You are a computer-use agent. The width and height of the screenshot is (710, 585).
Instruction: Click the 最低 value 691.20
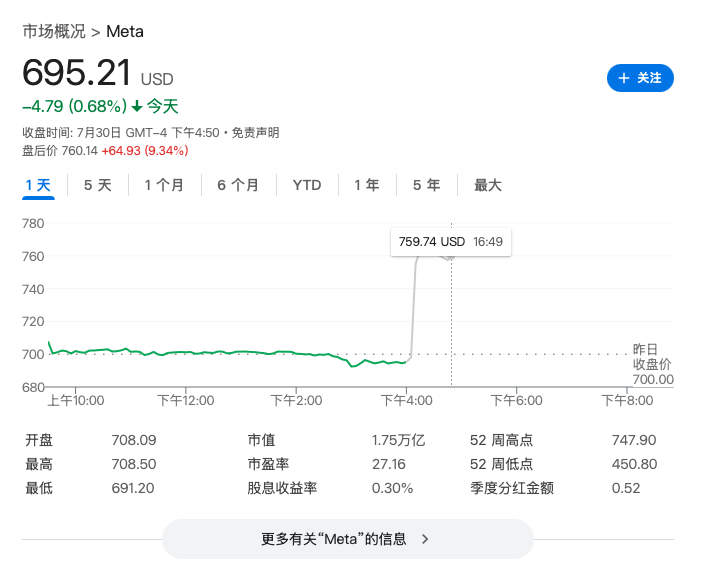click(133, 488)
